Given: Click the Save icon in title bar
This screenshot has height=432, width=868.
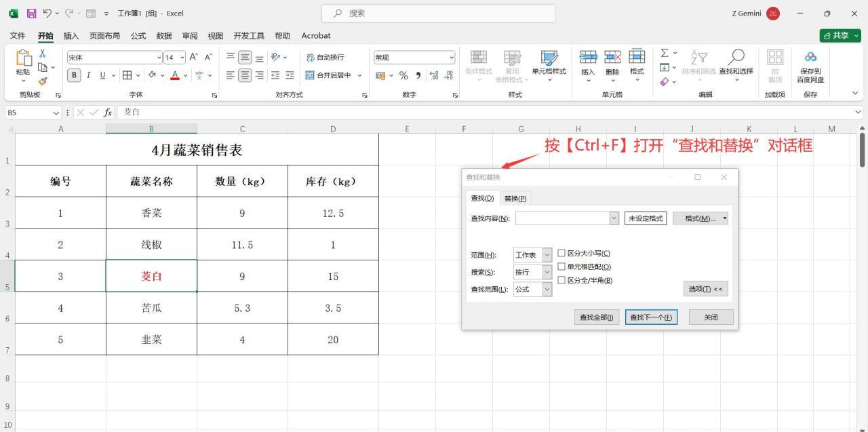Looking at the screenshot, I should tap(31, 13).
